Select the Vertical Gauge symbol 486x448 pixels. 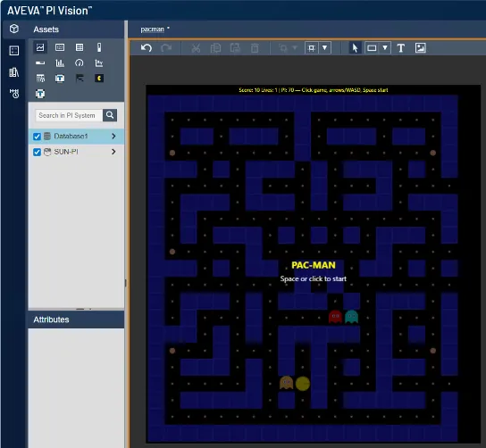(x=99, y=47)
